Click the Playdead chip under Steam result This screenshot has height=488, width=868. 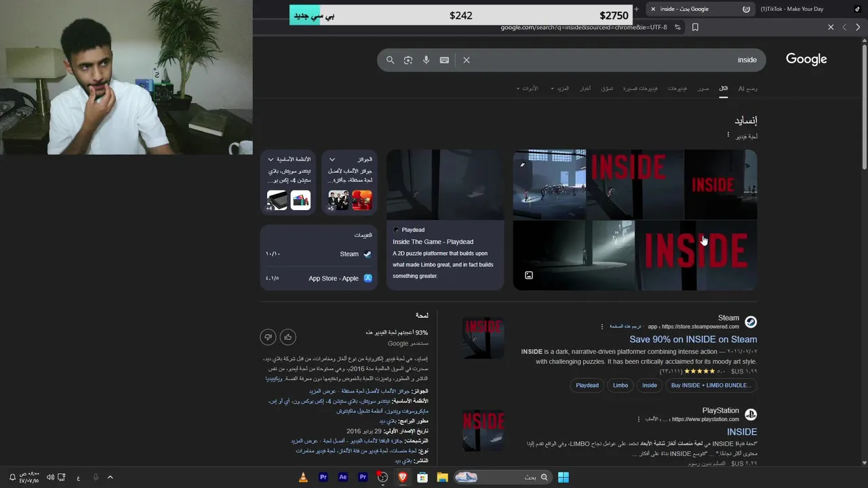(x=587, y=385)
